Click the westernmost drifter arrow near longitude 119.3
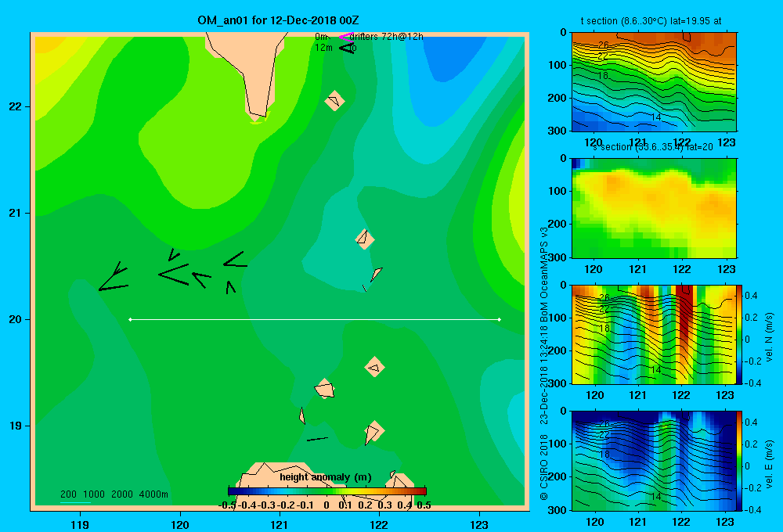The width and height of the screenshot is (783, 532). [114, 276]
